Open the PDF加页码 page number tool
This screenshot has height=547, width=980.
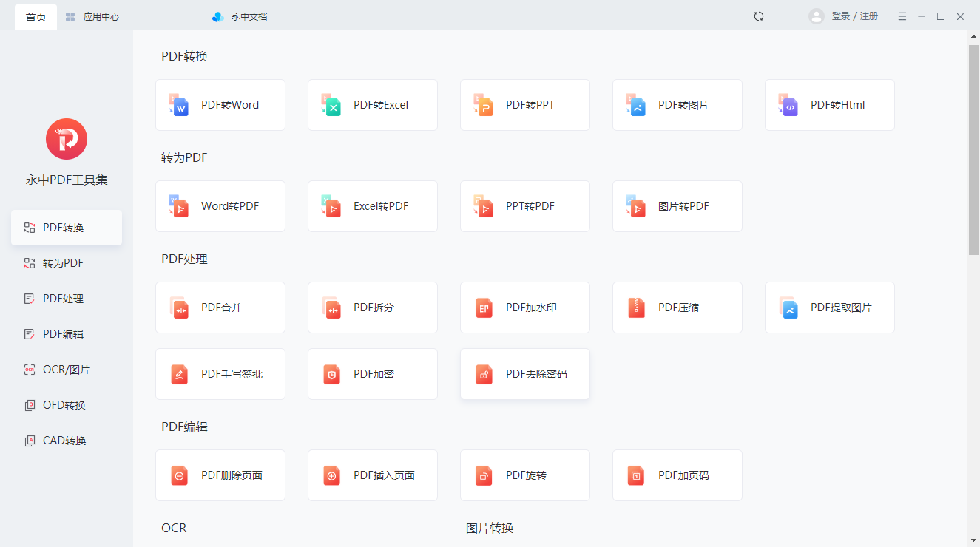[x=677, y=475]
